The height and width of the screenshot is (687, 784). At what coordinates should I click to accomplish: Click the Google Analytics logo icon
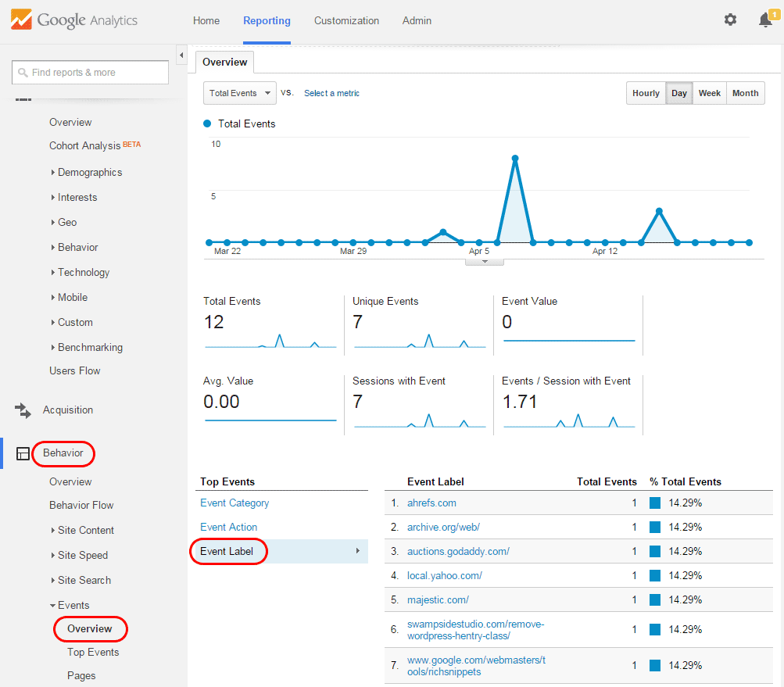click(x=21, y=20)
